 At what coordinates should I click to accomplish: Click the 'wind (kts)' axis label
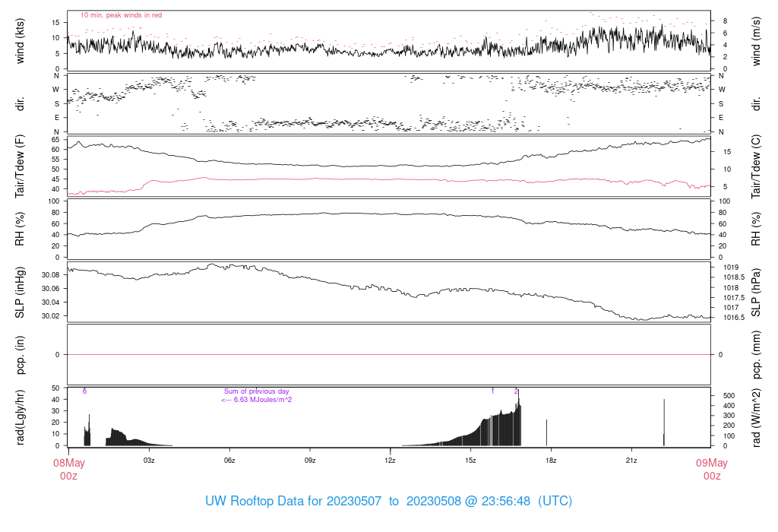[x=20, y=41]
